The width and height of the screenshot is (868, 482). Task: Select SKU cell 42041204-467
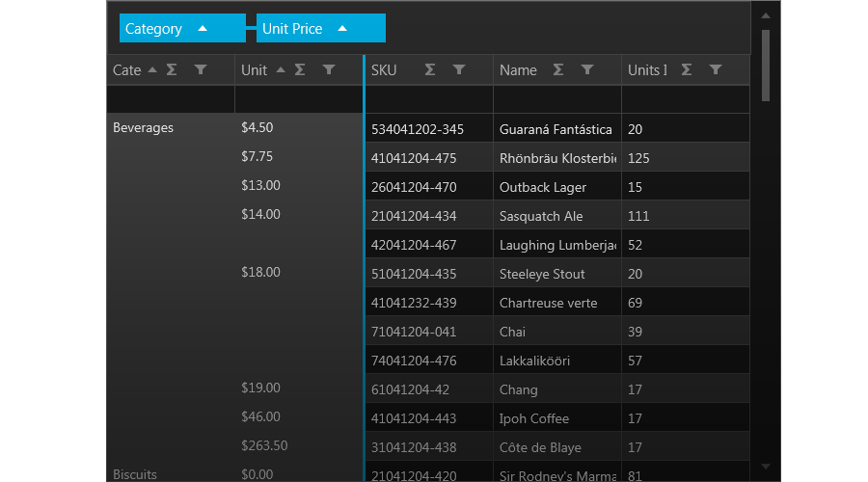click(x=429, y=245)
